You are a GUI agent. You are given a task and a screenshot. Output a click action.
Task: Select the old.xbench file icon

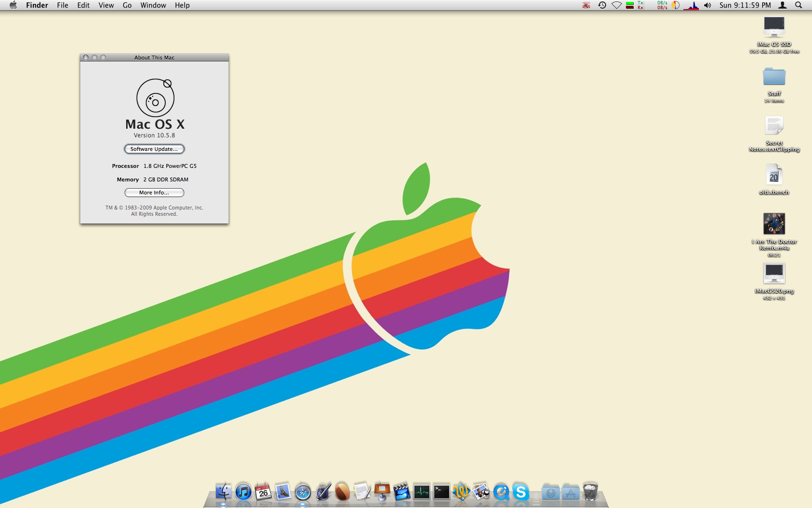tap(774, 175)
